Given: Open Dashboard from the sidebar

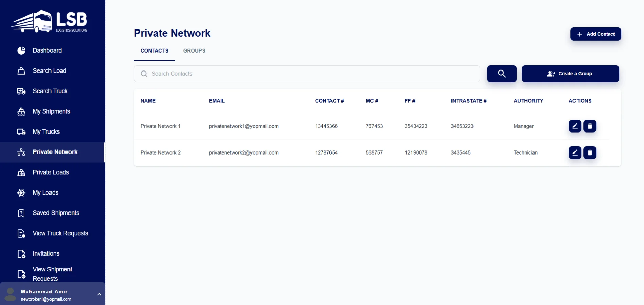Looking at the screenshot, I should tap(47, 50).
